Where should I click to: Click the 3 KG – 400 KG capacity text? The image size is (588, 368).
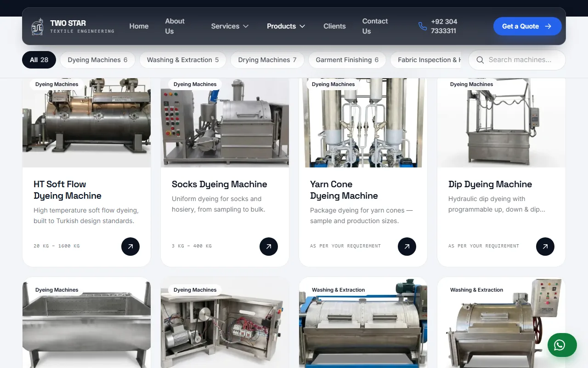click(192, 246)
